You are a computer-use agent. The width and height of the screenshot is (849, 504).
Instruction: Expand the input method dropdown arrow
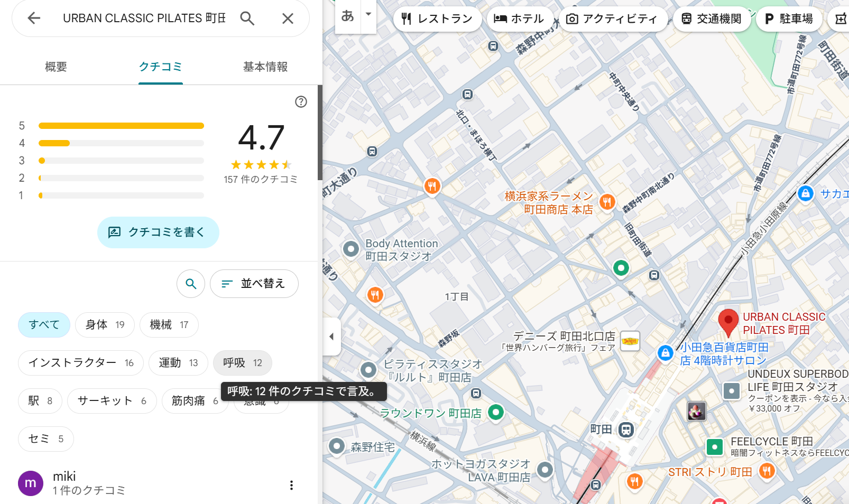tap(368, 15)
